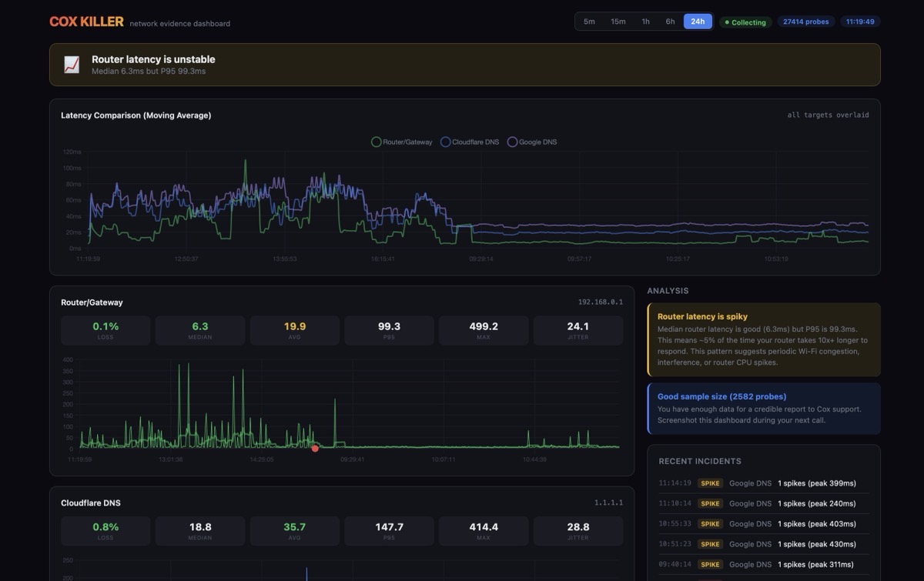Viewport: 924px width, 581px height.
Task: Click Cloudflare P95 147.7 stat
Action: click(x=389, y=531)
